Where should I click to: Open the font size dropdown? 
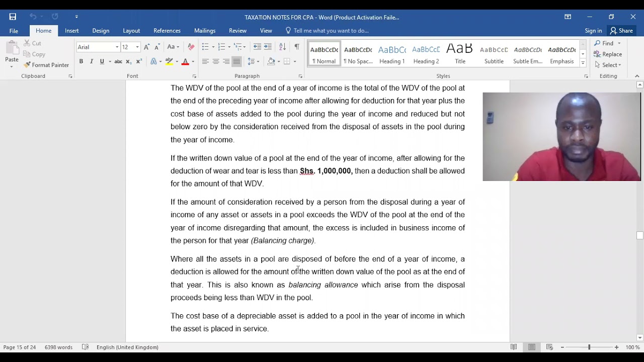click(x=137, y=47)
